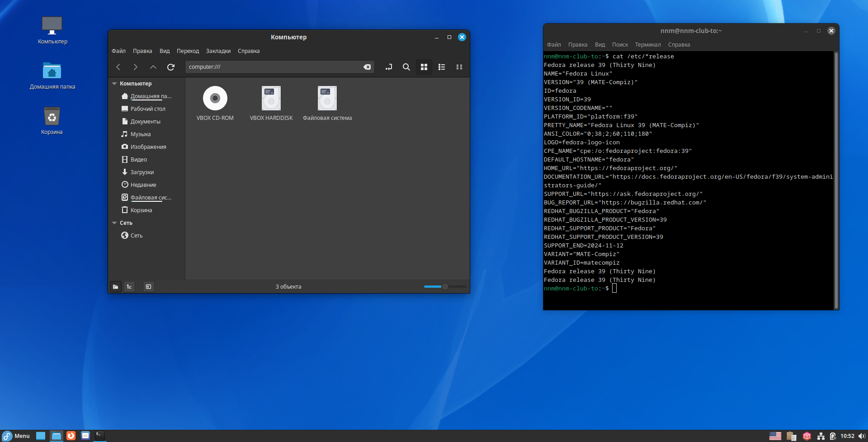The image size is (868, 442).
Task: Collapse the Сеть sidebar section
Action: tap(114, 223)
